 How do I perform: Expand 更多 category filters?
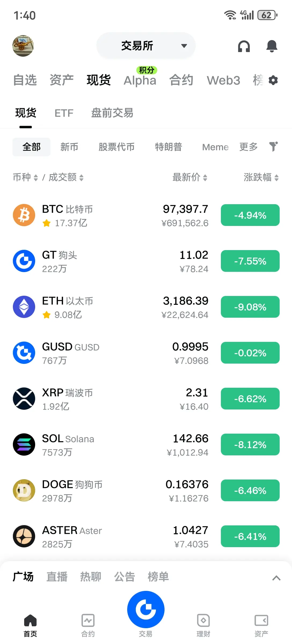[249, 147]
